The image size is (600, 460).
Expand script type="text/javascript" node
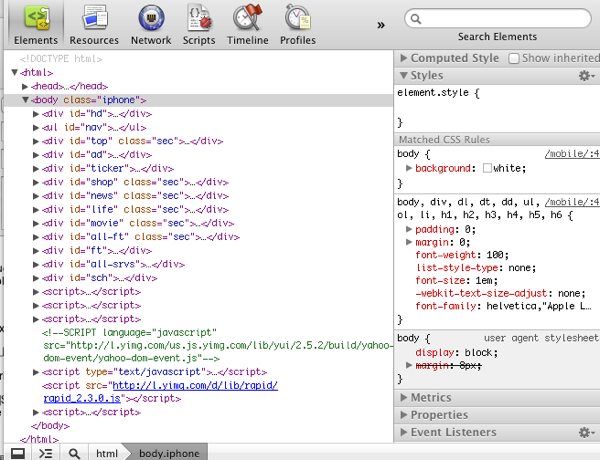pos(36,372)
